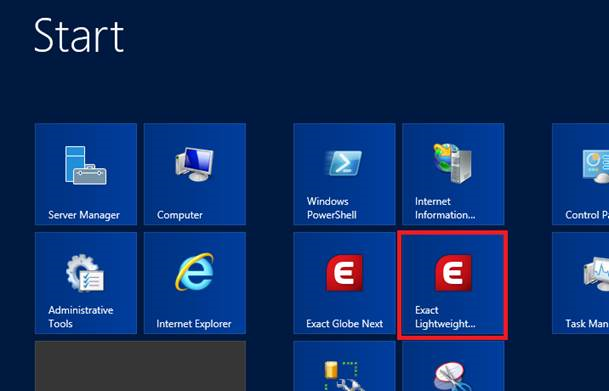Viewport: 609px width, 391px height.
Task: Click the 'Internet Information...' label text
Action: point(445,208)
